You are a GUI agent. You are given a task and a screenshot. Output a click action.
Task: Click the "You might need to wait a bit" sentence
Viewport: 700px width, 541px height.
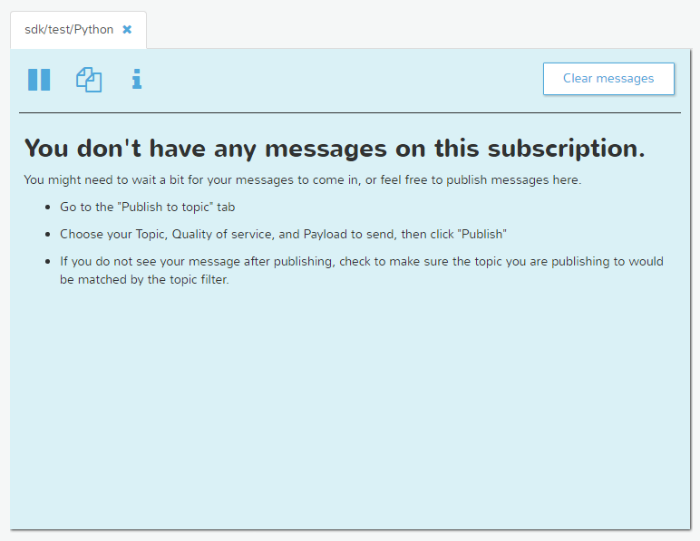pos(302,180)
